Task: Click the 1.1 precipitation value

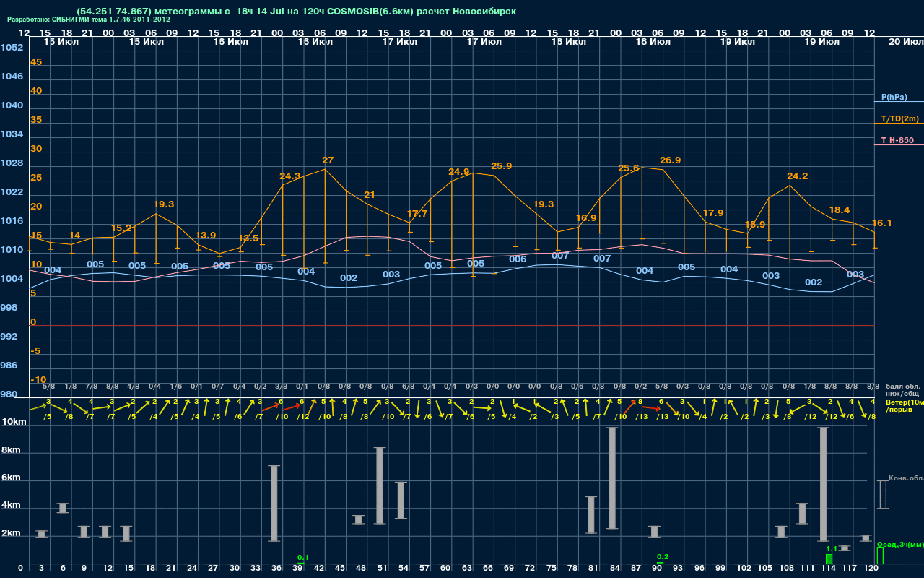Action: [832, 549]
